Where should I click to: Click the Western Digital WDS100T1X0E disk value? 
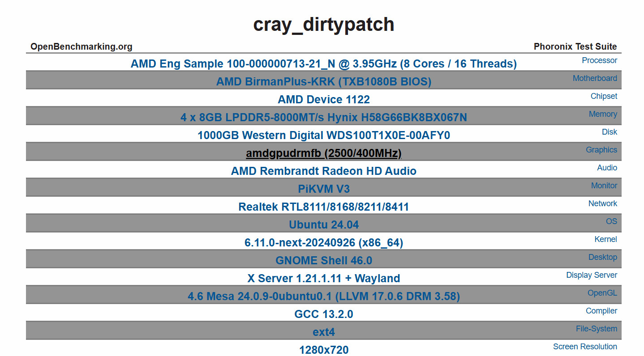(324, 136)
